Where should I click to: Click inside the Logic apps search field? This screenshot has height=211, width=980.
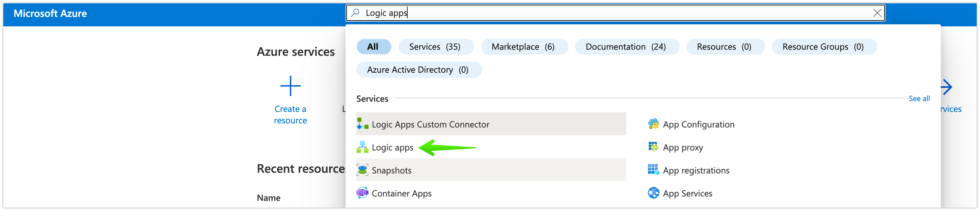coord(615,13)
